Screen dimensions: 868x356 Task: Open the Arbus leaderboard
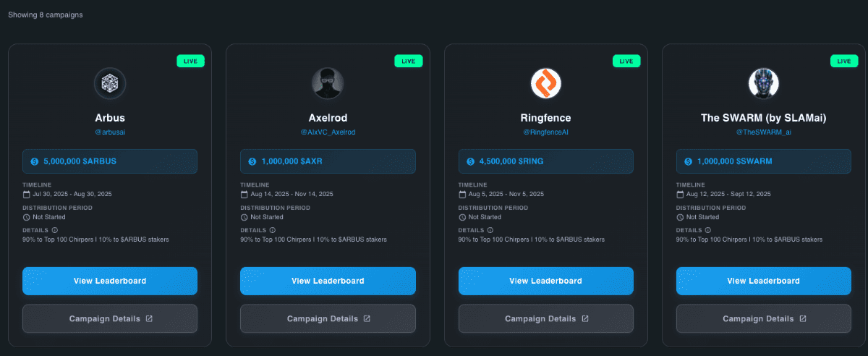pos(110,281)
